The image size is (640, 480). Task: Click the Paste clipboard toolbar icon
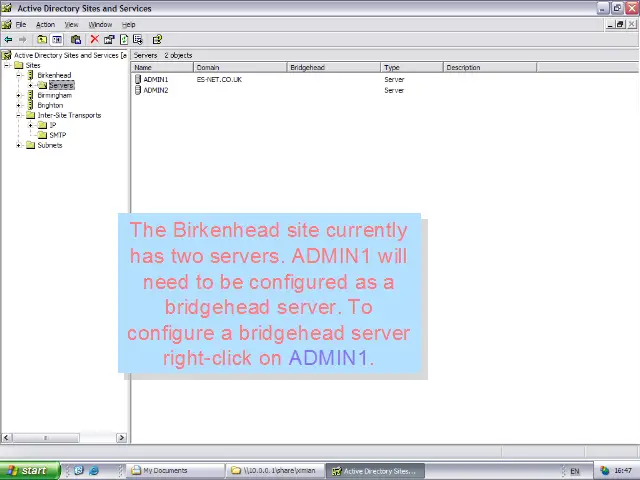point(76,40)
